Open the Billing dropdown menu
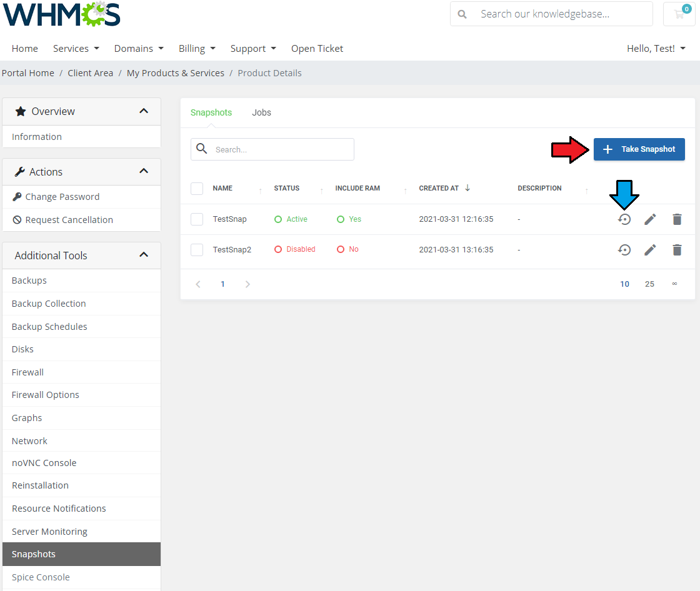 click(197, 49)
